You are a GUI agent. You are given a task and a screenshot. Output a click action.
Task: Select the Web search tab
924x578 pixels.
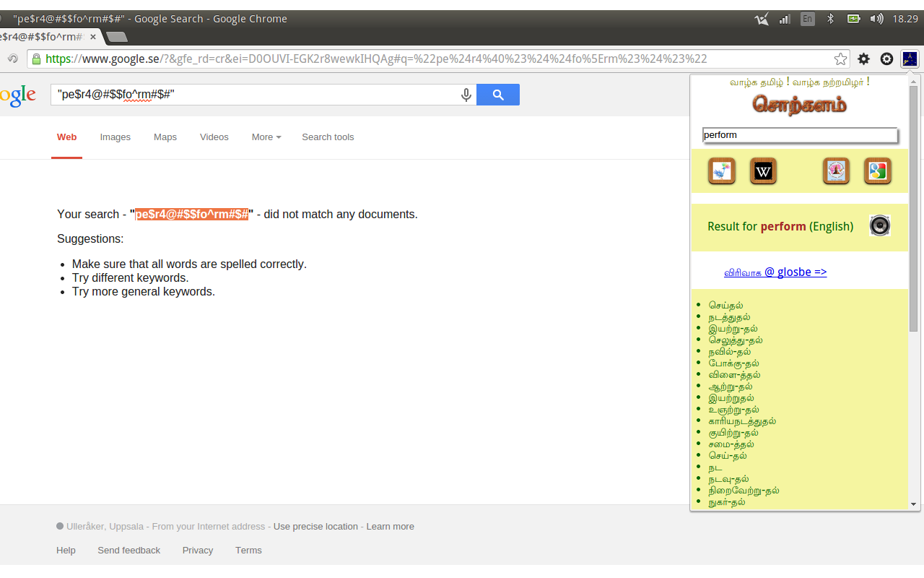(66, 137)
